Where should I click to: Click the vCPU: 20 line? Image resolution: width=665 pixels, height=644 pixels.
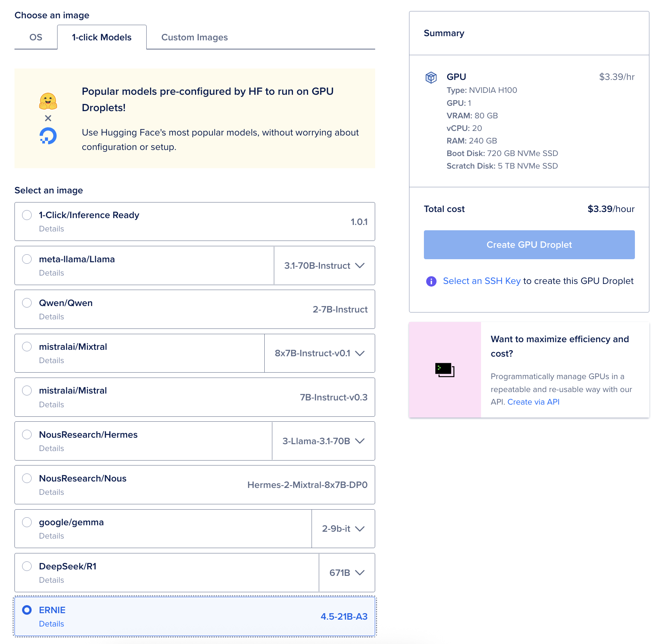click(x=464, y=128)
